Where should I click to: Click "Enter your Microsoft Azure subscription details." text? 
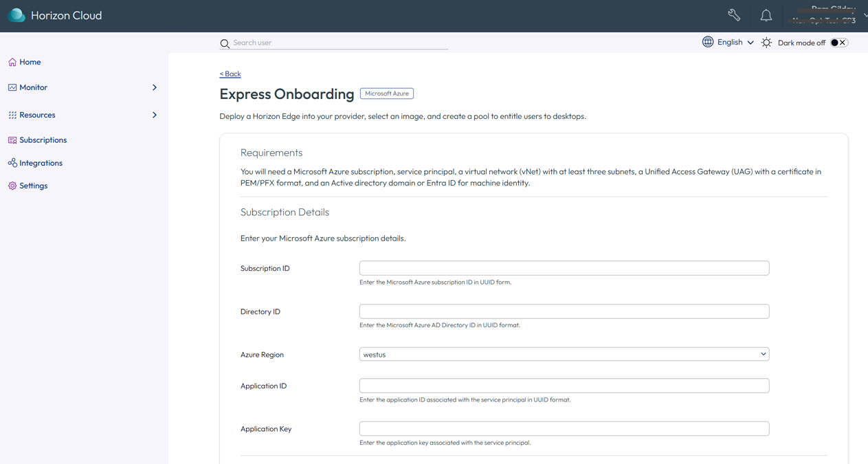[x=323, y=239]
